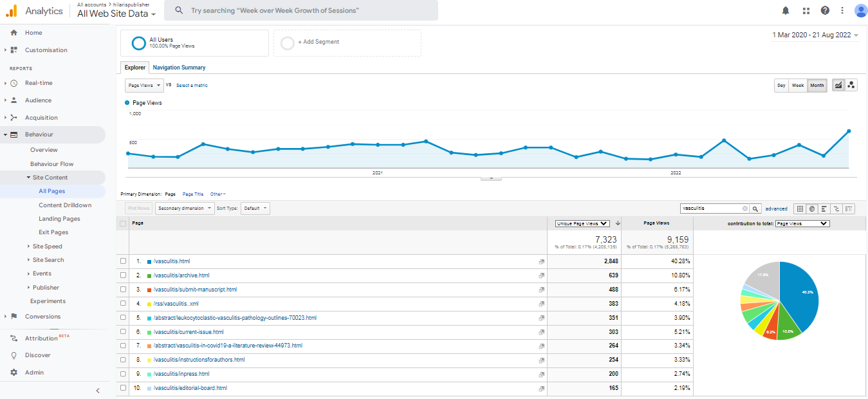Open Landing Pages in sidebar
868x399 pixels.
point(59,219)
